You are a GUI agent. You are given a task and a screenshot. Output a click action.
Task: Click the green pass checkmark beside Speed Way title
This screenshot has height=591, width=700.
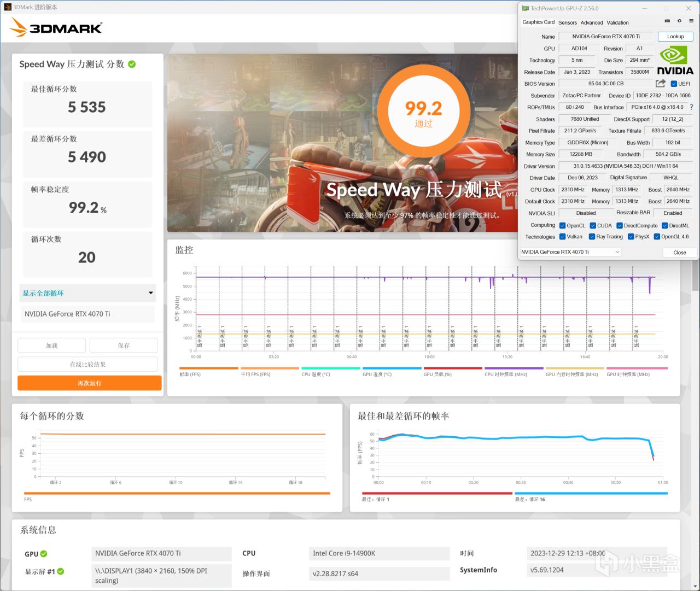click(131, 64)
